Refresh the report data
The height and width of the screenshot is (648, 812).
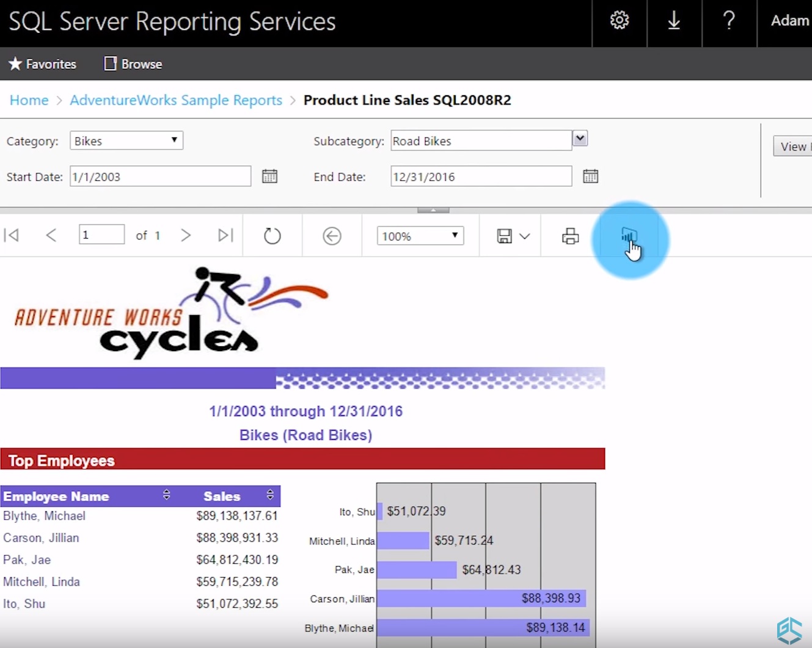(272, 235)
